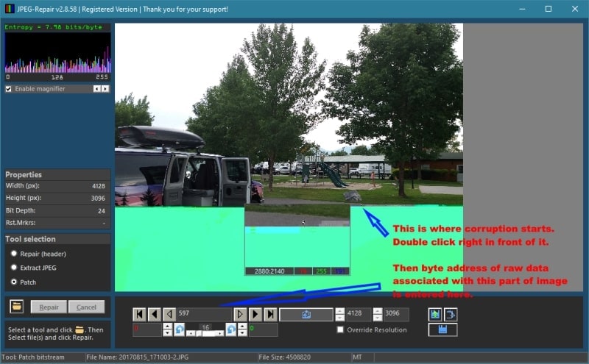589x364 pixels.
Task: Increment the red value field stepper
Action: click(168, 326)
